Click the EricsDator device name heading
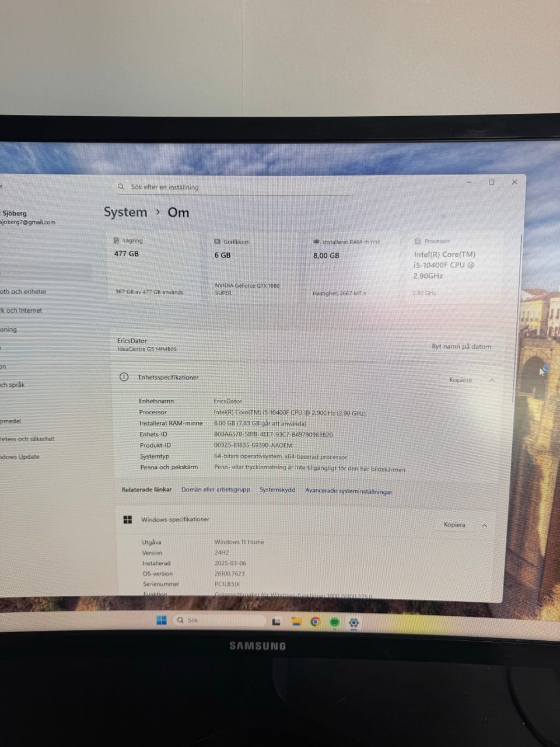The width and height of the screenshot is (560, 747). pos(132,341)
